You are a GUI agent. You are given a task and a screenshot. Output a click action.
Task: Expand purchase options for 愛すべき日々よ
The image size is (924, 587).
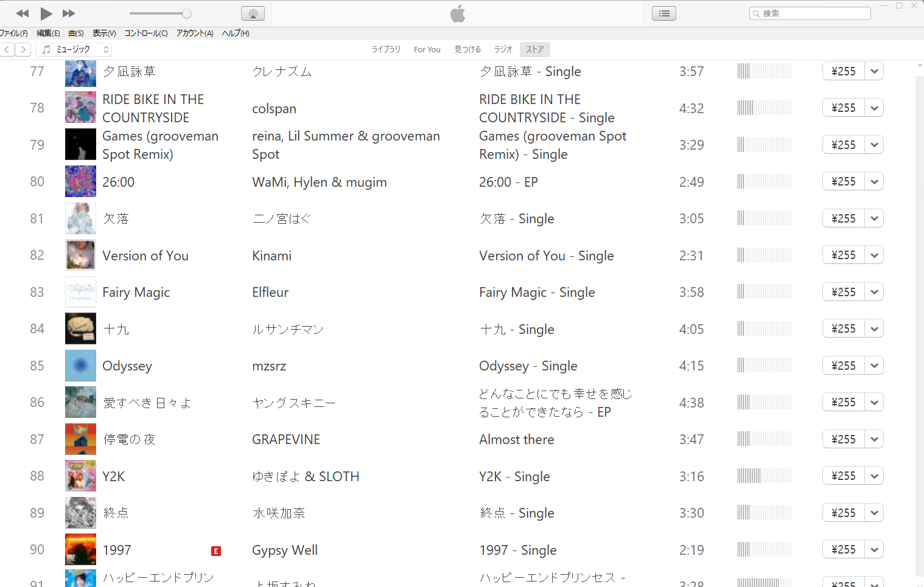click(875, 402)
